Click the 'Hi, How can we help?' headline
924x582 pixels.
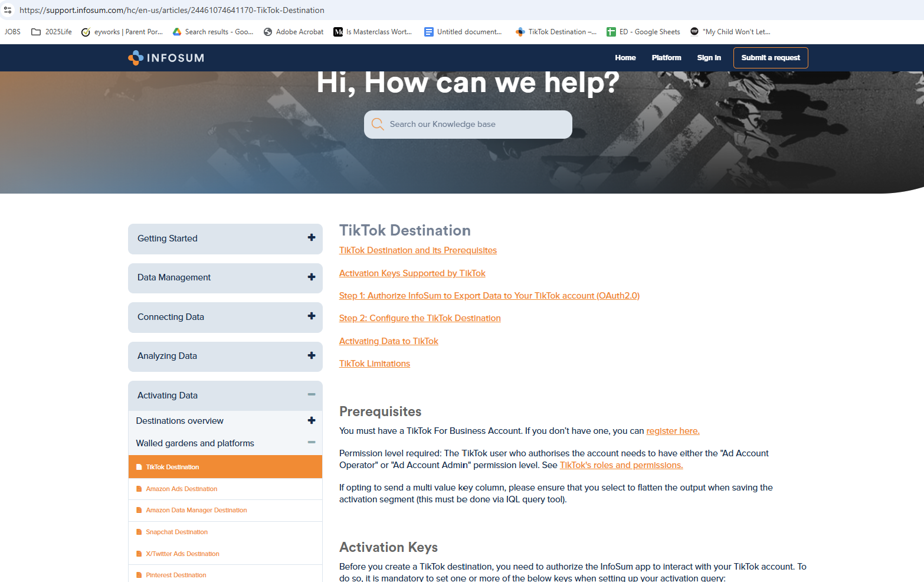[468, 83]
